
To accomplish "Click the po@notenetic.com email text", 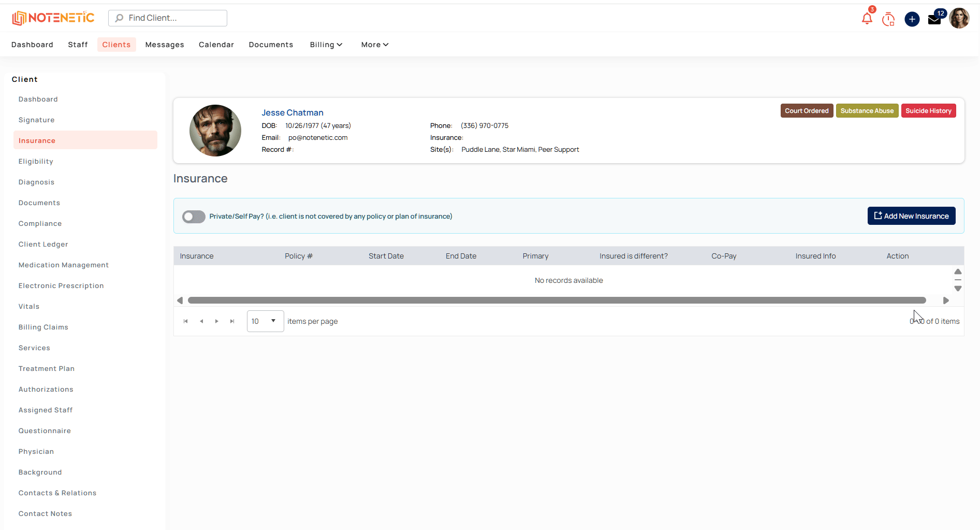I will 318,138.
